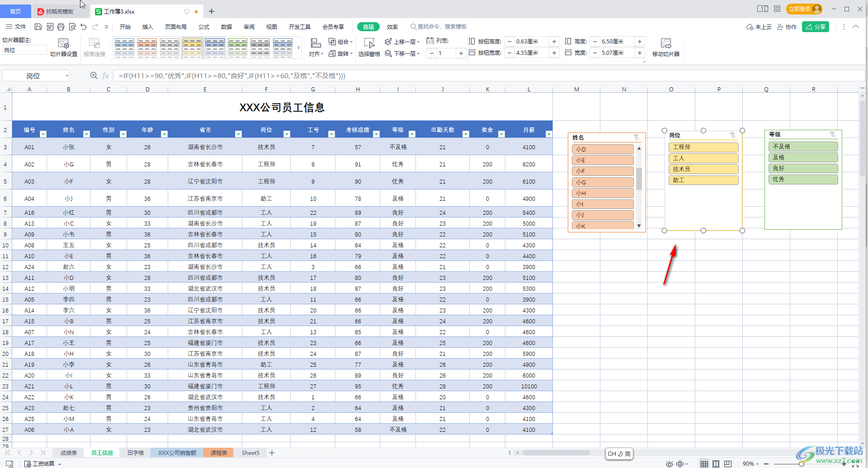Toggle 小G item in 姓名 slicer

tap(603, 182)
